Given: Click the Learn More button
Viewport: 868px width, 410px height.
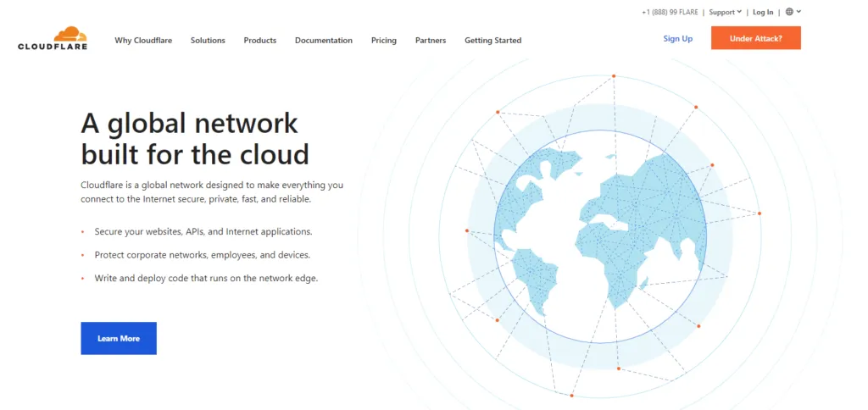Looking at the screenshot, I should pos(119,338).
